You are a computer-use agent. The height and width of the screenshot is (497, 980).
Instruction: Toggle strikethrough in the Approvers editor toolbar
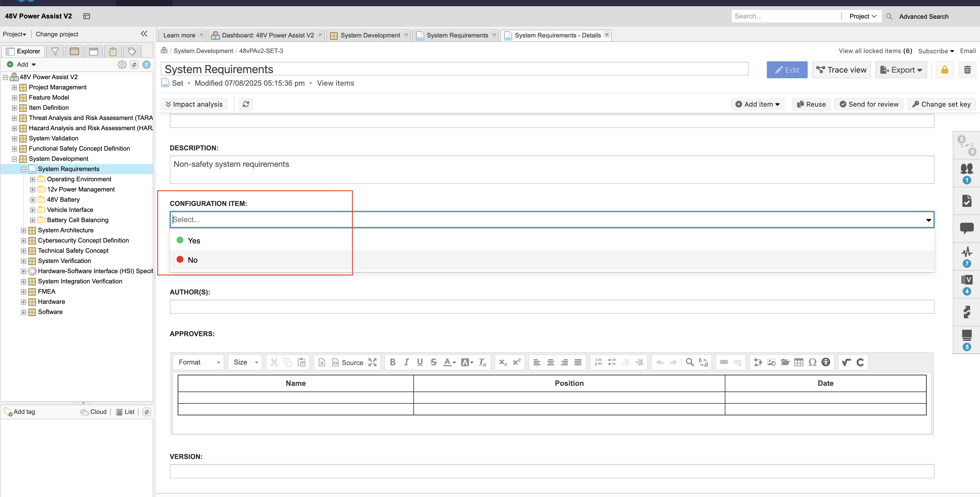point(434,362)
